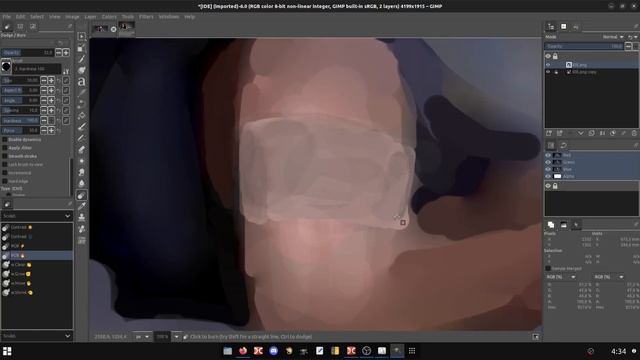Viewport: 640px width, 360px height.
Task: Open the brush editor icon beside brush name
Action: pyautogui.click(x=66, y=71)
